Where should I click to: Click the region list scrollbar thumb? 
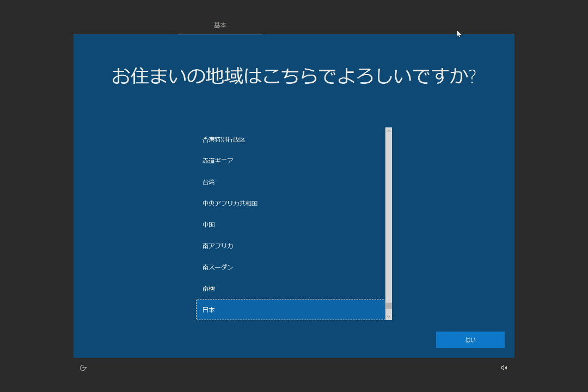(389, 306)
